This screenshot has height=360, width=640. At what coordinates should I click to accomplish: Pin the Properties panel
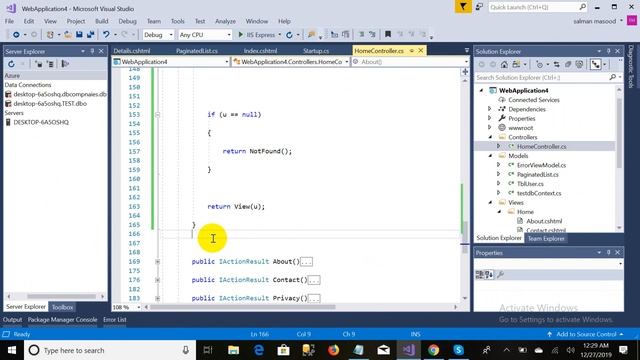608,253
